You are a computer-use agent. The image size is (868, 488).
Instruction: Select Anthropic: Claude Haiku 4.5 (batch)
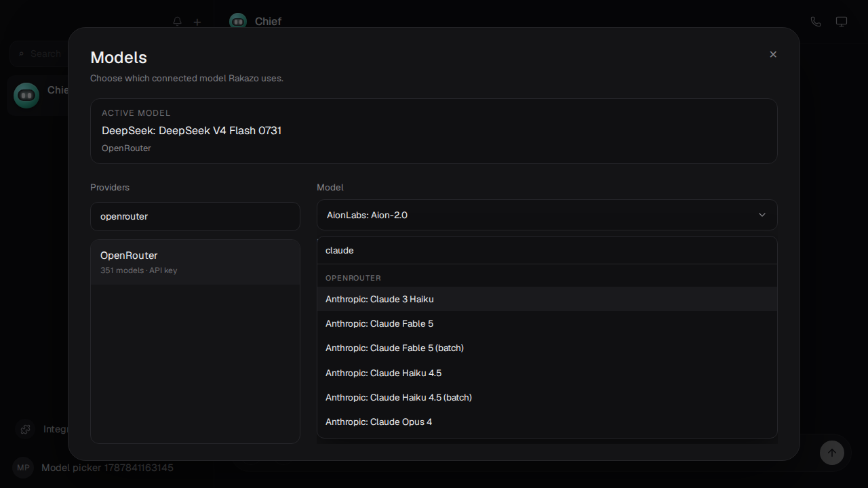click(x=547, y=397)
